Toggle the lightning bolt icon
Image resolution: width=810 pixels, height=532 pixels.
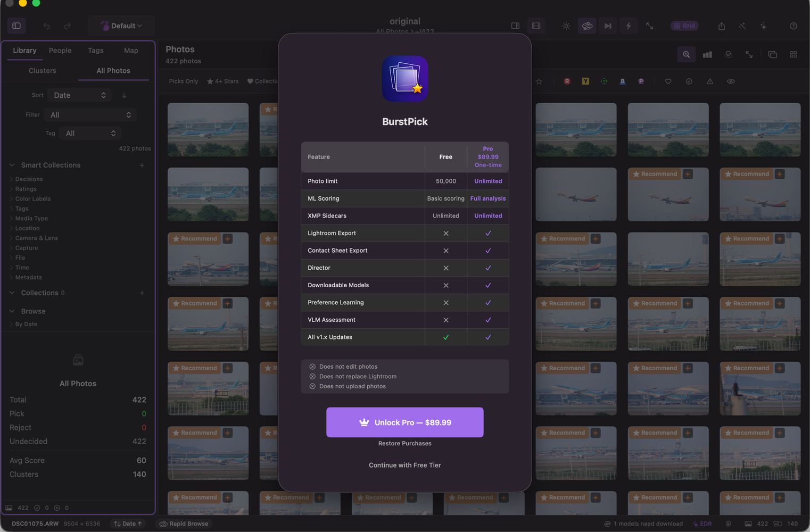click(629, 26)
